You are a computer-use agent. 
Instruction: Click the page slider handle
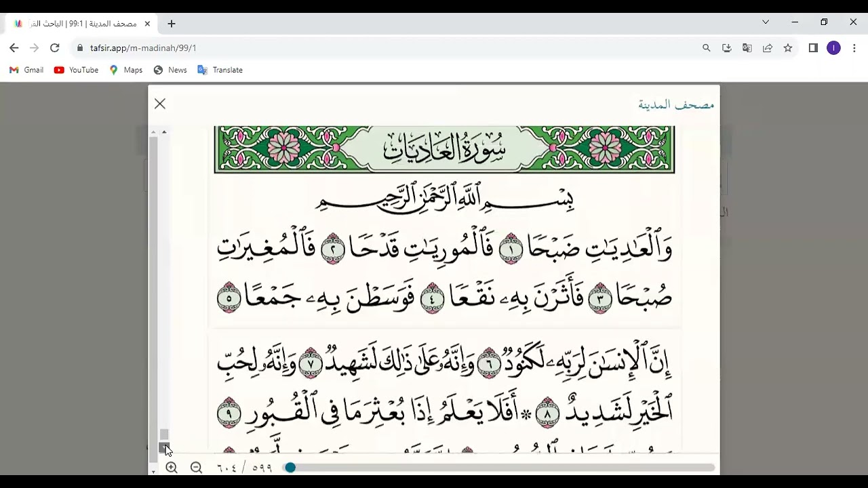(x=290, y=468)
